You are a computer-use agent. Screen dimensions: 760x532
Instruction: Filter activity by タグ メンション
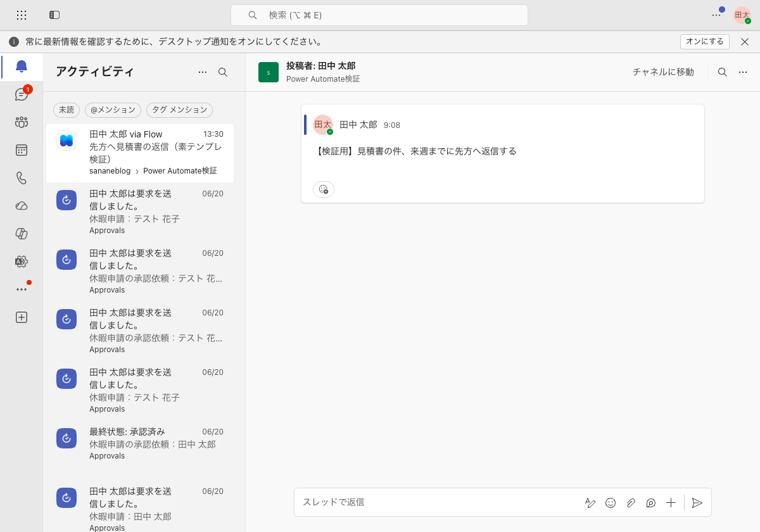coord(179,110)
